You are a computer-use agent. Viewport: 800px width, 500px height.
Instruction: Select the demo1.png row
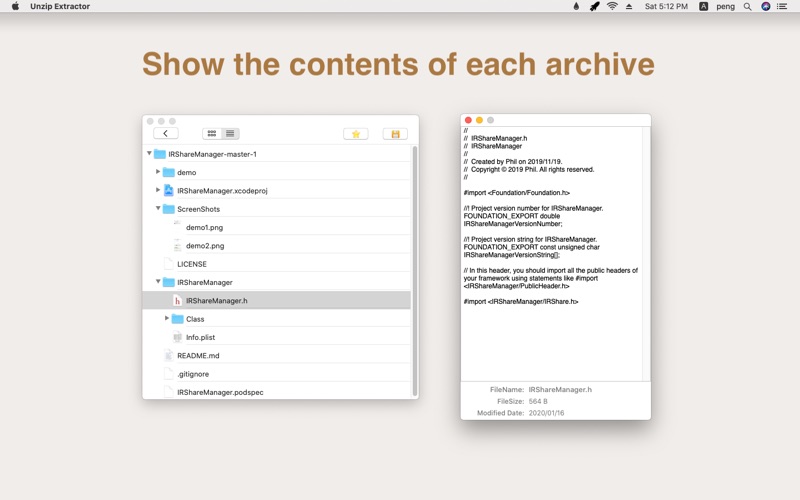(277, 227)
